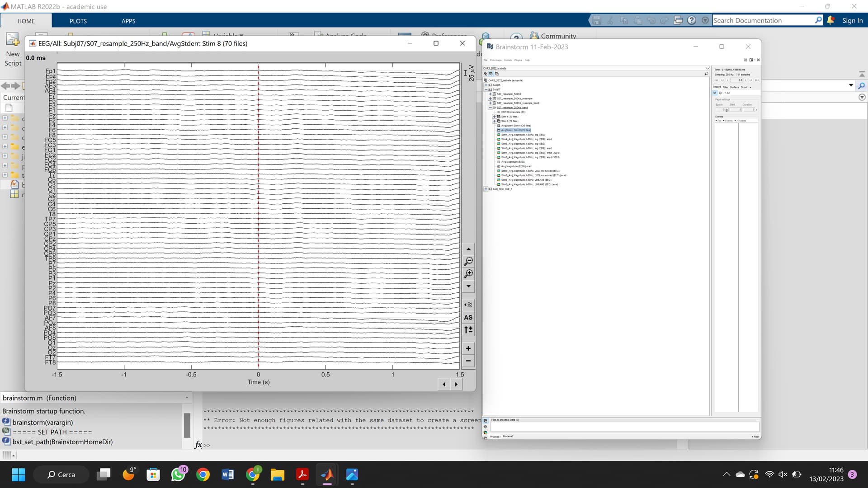Click time field showing 0.0 in Brainstorm
868x488 pixels.
pos(736,80)
